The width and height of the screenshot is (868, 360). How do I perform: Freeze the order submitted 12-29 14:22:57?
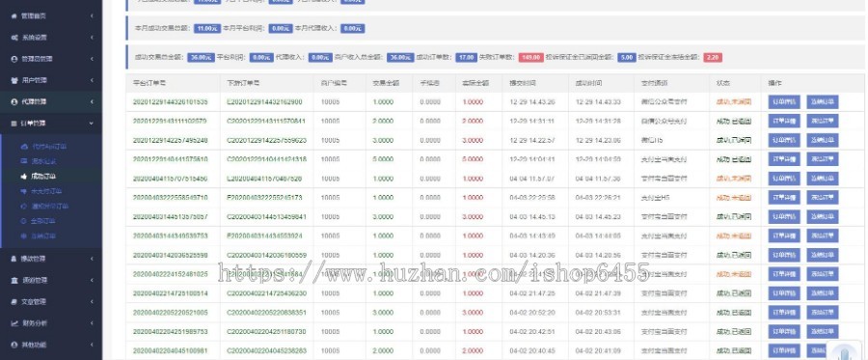(822, 140)
